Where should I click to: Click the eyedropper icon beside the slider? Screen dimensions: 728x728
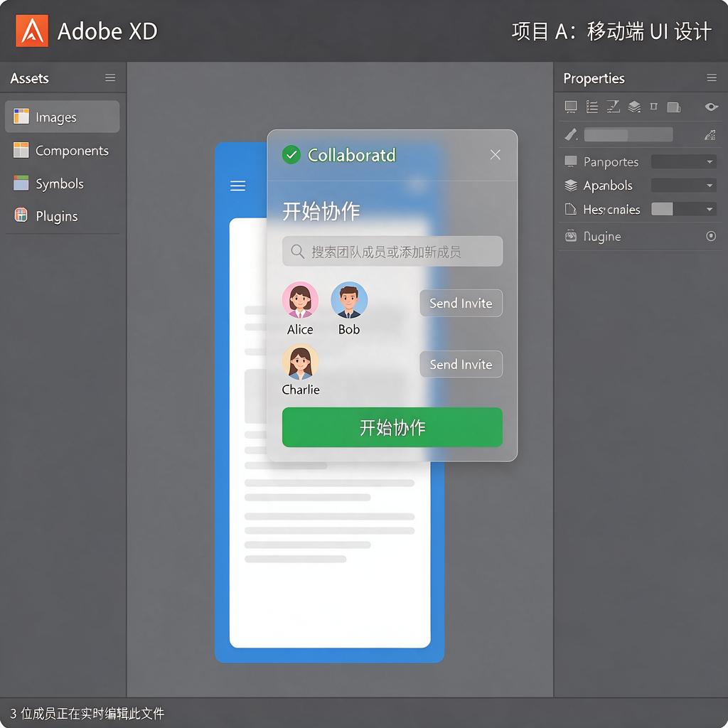pos(710,134)
